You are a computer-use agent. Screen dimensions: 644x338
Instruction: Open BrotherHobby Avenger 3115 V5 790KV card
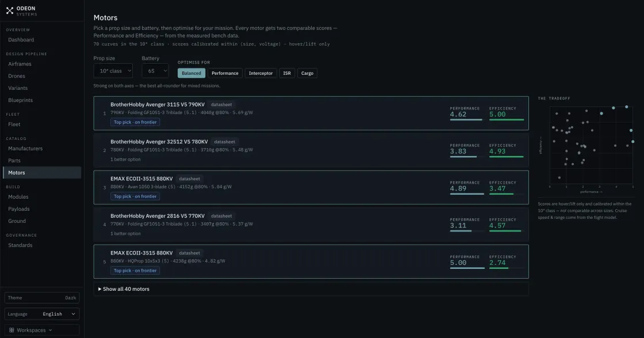(x=311, y=113)
